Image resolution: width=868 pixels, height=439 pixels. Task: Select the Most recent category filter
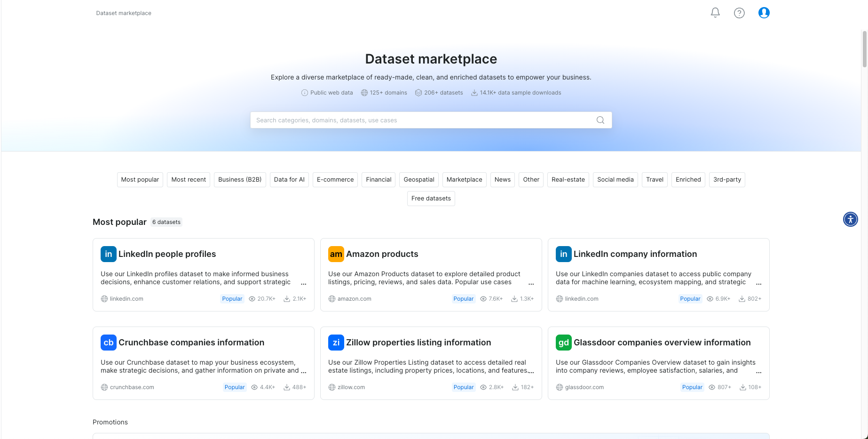point(189,180)
